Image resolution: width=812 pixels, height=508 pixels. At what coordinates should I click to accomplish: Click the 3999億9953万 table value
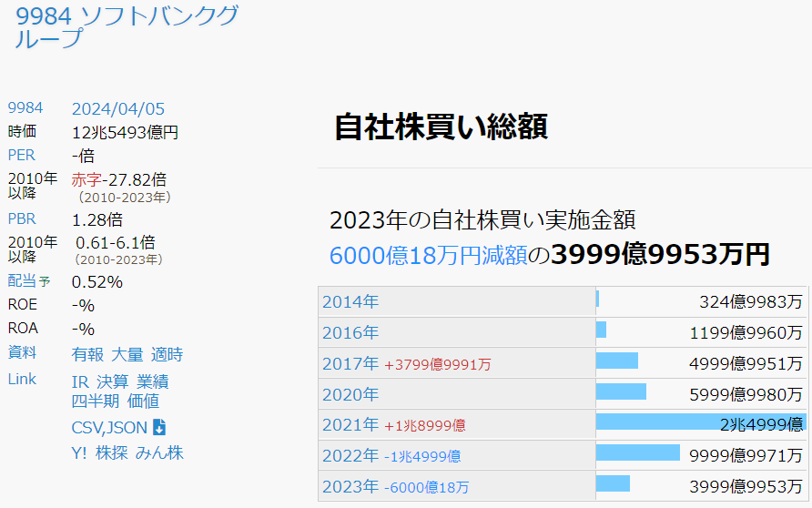(x=746, y=487)
